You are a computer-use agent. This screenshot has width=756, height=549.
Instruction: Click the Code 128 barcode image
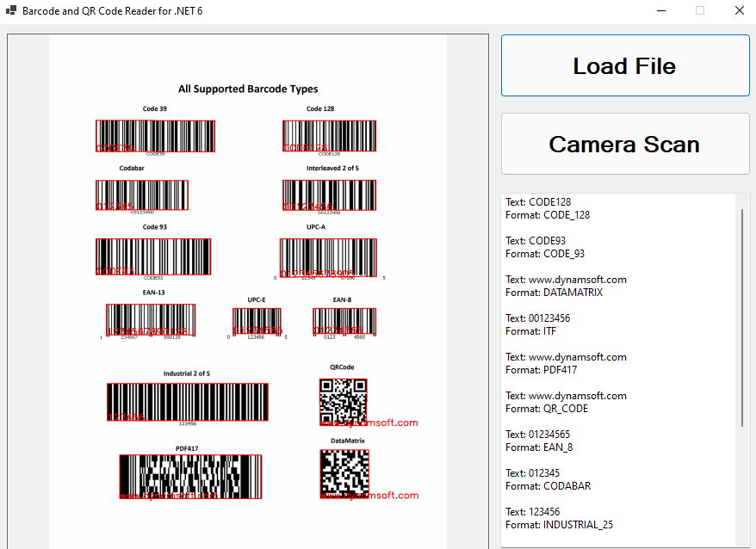click(x=329, y=136)
